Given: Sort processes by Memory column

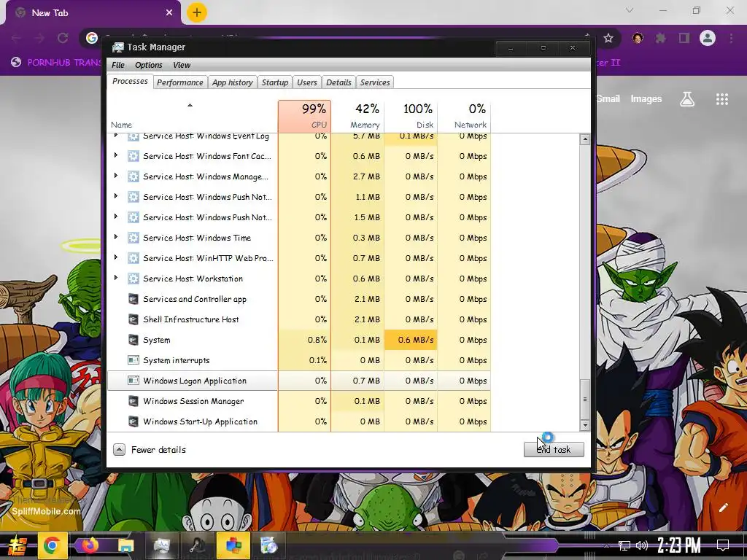Looking at the screenshot, I should pos(357,116).
